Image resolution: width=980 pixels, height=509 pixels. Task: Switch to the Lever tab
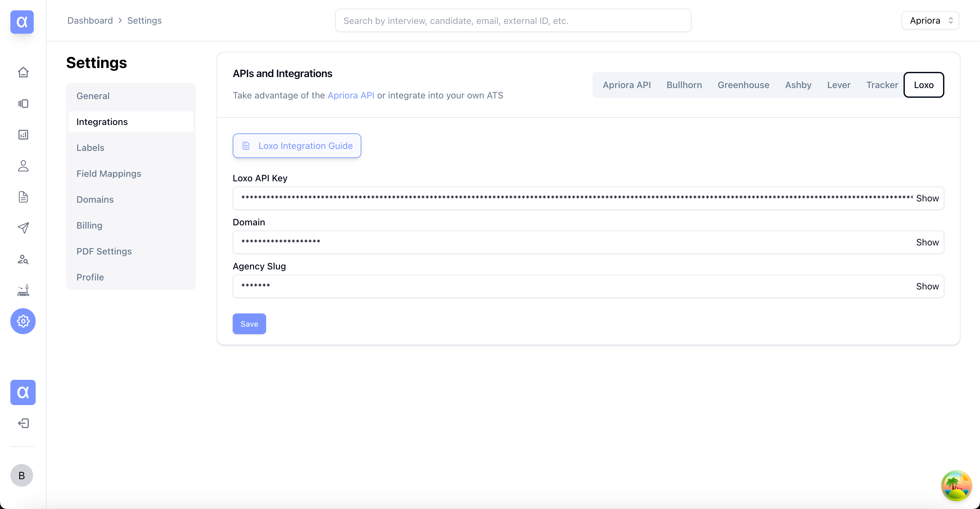tap(838, 85)
